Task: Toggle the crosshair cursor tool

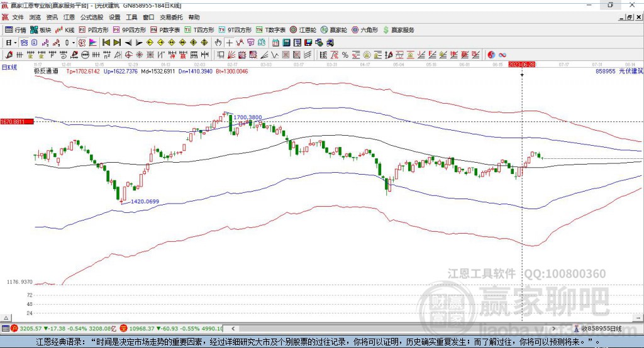Action: pyautogui.click(x=229, y=43)
